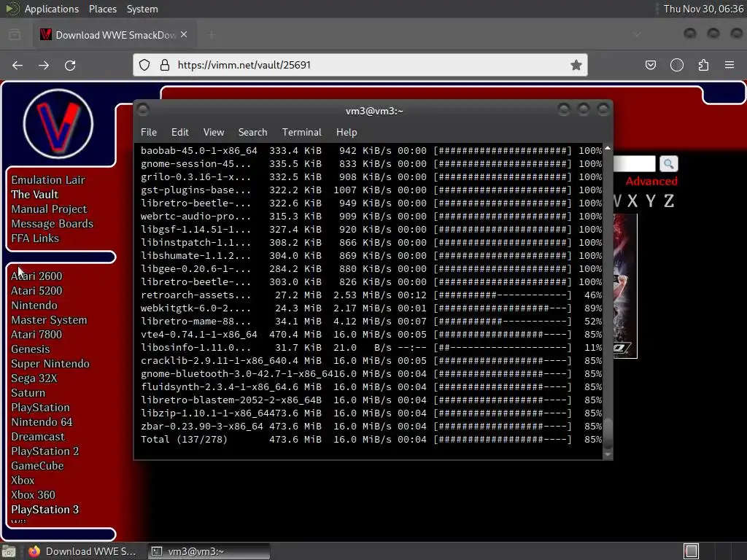Screen dimensions: 747x560
Task: Click the site search input field
Action: point(634,164)
